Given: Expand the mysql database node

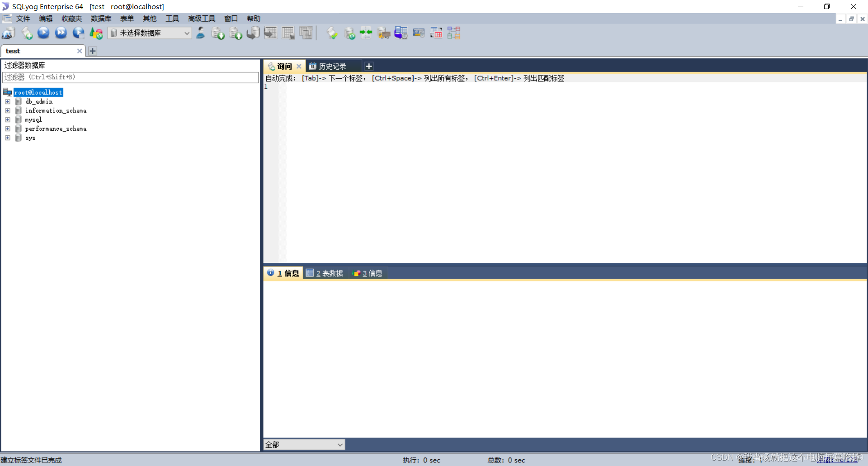Looking at the screenshot, I should click(8, 119).
